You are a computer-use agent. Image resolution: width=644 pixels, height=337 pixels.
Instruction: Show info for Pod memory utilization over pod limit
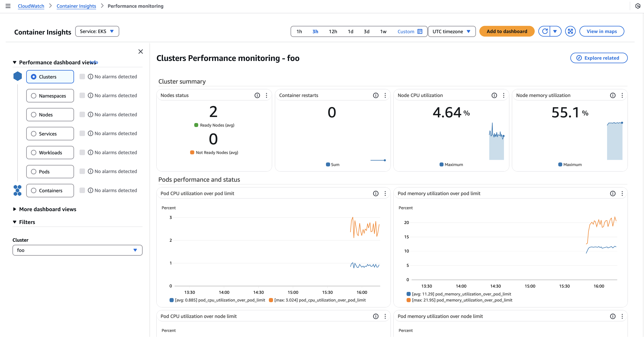[613, 193]
